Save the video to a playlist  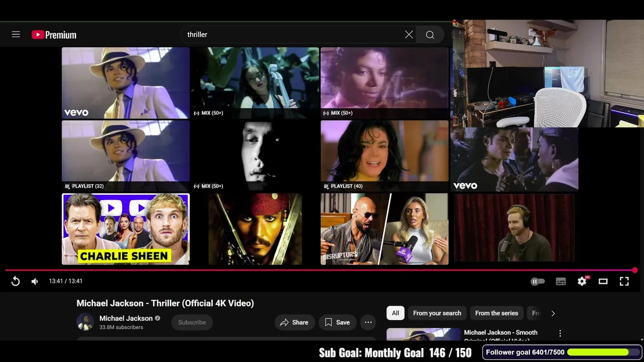[x=337, y=322]
